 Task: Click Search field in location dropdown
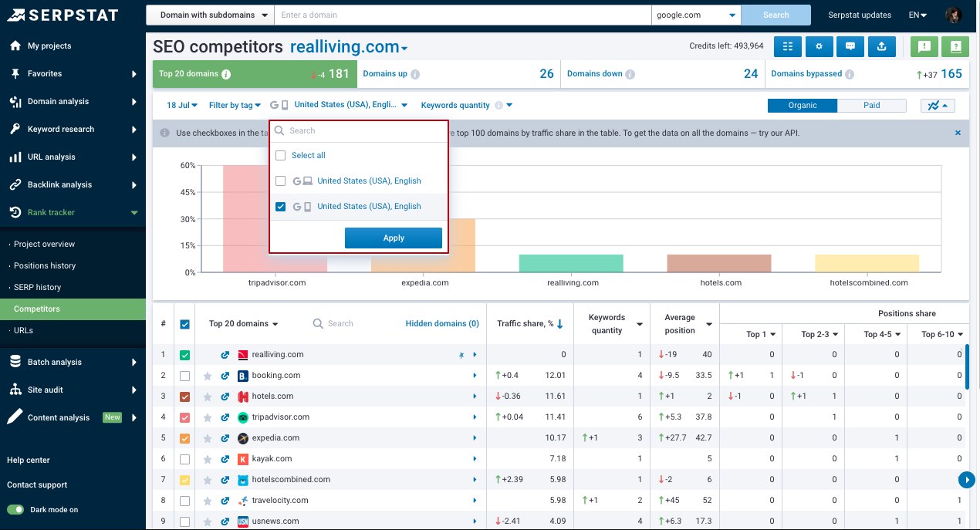(x=359, y=130)
